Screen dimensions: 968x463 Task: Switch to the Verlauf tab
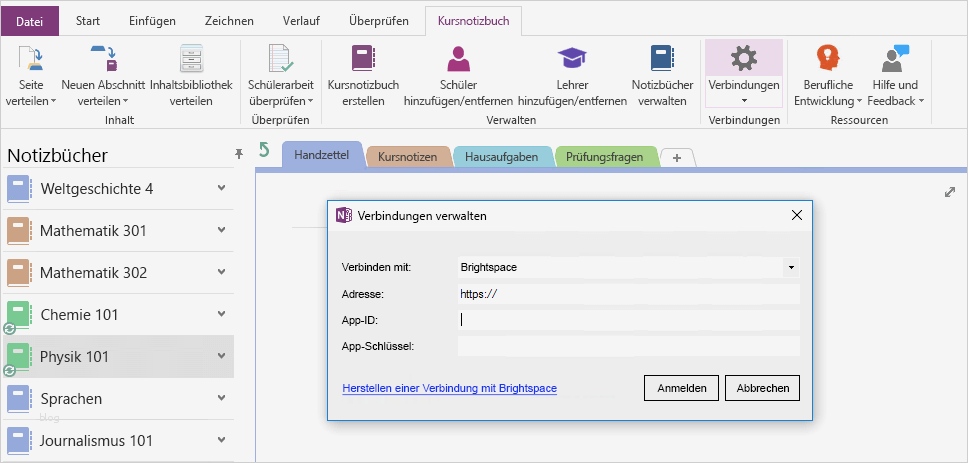click(x=301, y=21)
